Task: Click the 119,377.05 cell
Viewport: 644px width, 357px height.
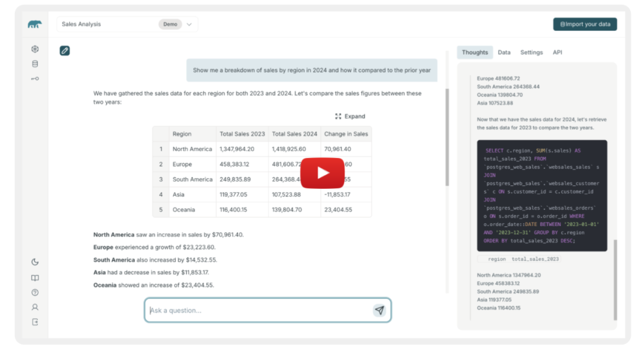Action: pyautogui.click(x=242, y=194)
